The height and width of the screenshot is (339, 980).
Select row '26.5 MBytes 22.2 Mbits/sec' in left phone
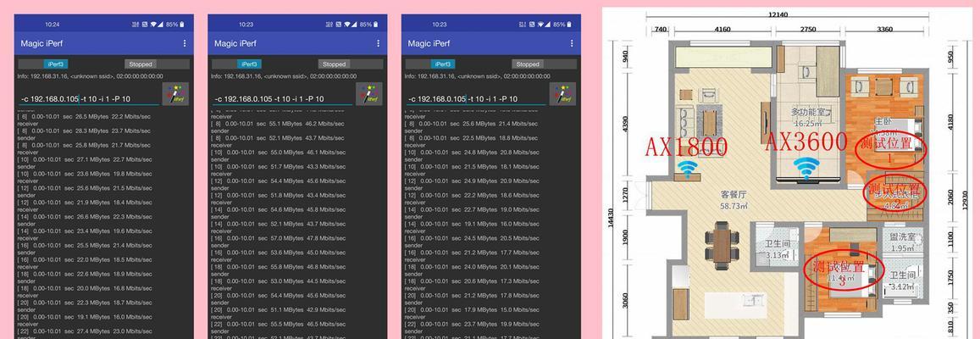[85, 117]
